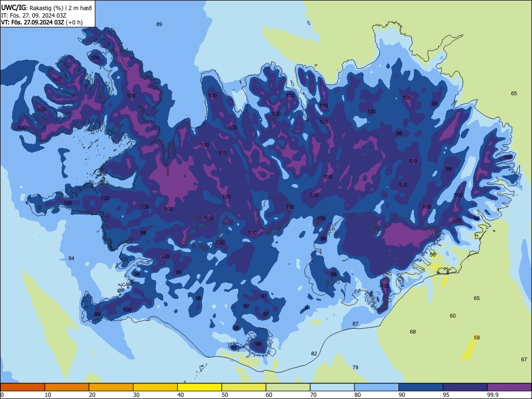The height and width of the screenshot is (399, 532).
Task: Click the '60' value in the southeast sea
Action: tap(453, 315)
